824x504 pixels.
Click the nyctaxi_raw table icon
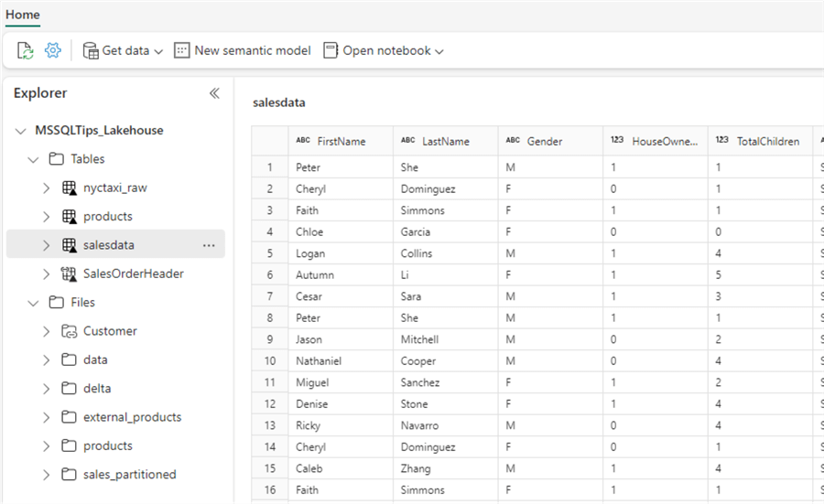tap(69, 188)
